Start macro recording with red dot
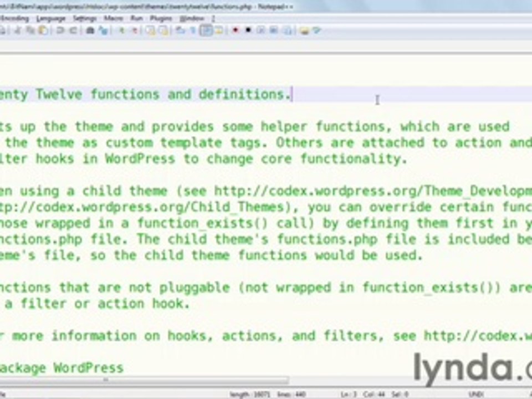Viewport: 532px width, 399px height. tap(235, 30)
